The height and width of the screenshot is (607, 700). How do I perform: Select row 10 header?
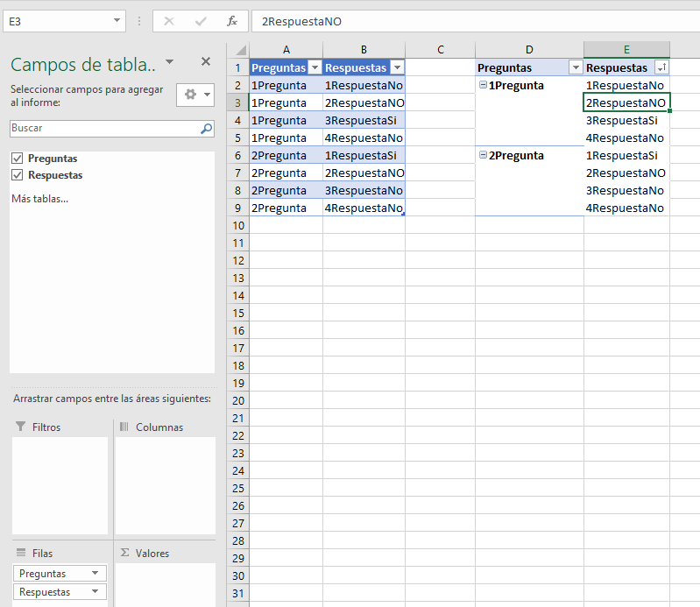[238, 225]
